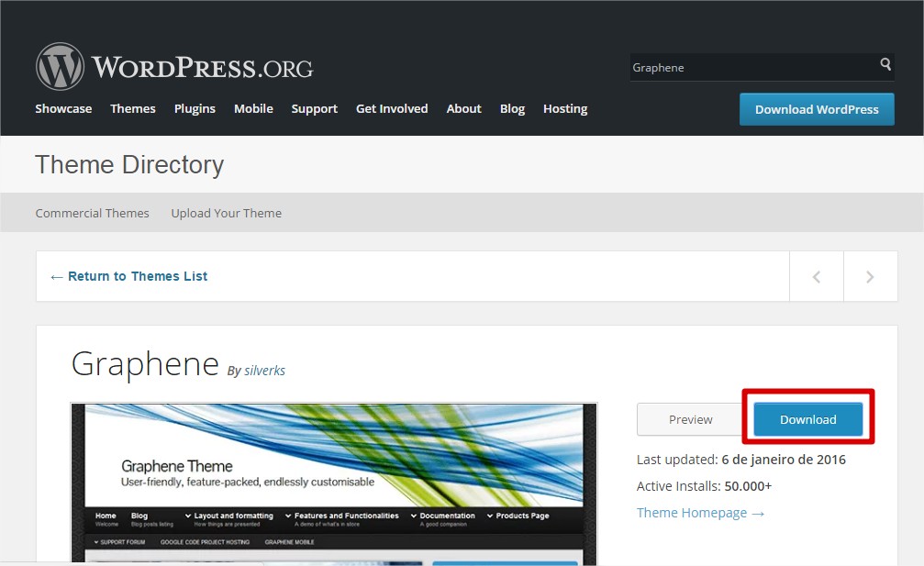Click the Download WordPress button
Viewport: 924px width, 566px height.
pyautogui.click(x=817, y=109)
